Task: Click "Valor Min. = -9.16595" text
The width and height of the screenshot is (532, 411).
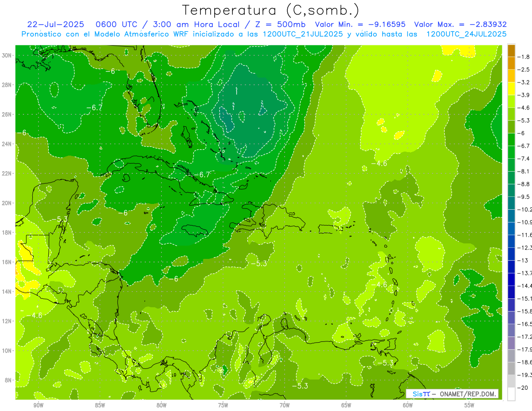Action: pyautogui.click(x=360, y=24)
